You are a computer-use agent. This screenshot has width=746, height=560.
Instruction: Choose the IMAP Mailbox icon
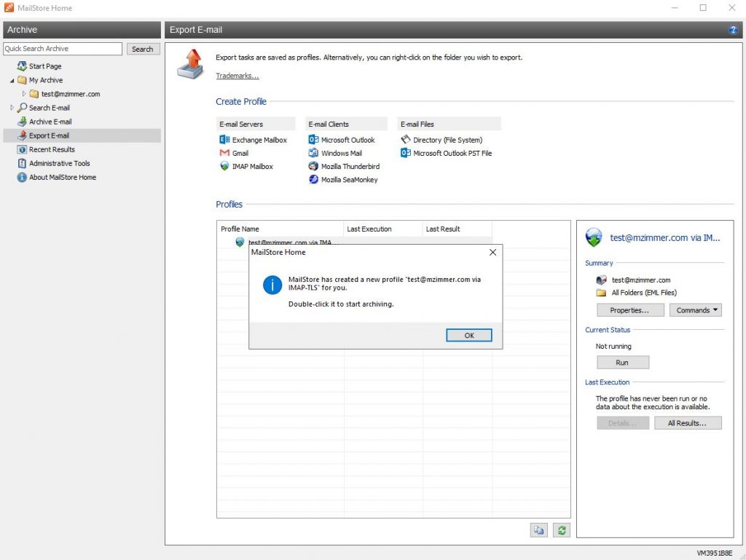click(x=224, y=167)
